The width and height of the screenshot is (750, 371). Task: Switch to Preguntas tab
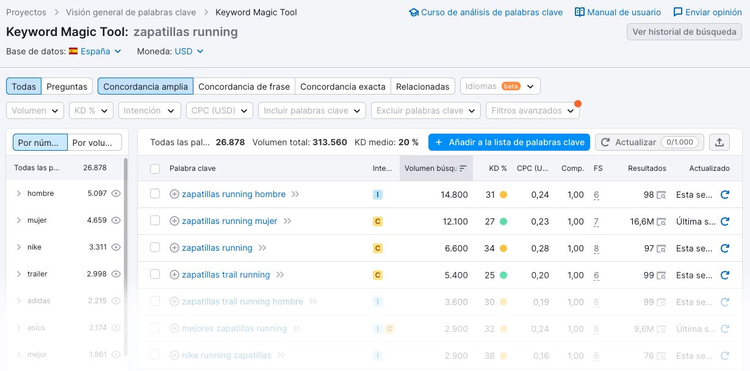coord(67,87)
